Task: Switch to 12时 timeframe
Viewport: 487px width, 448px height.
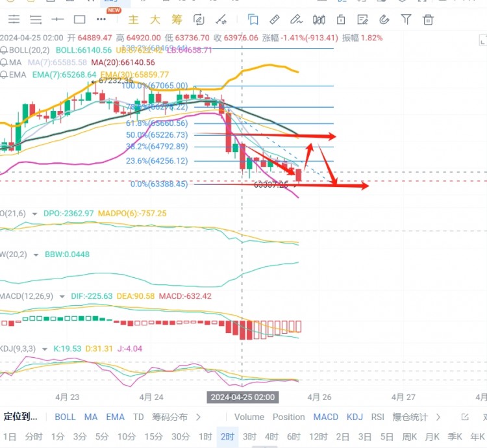Action: [318, 437]
